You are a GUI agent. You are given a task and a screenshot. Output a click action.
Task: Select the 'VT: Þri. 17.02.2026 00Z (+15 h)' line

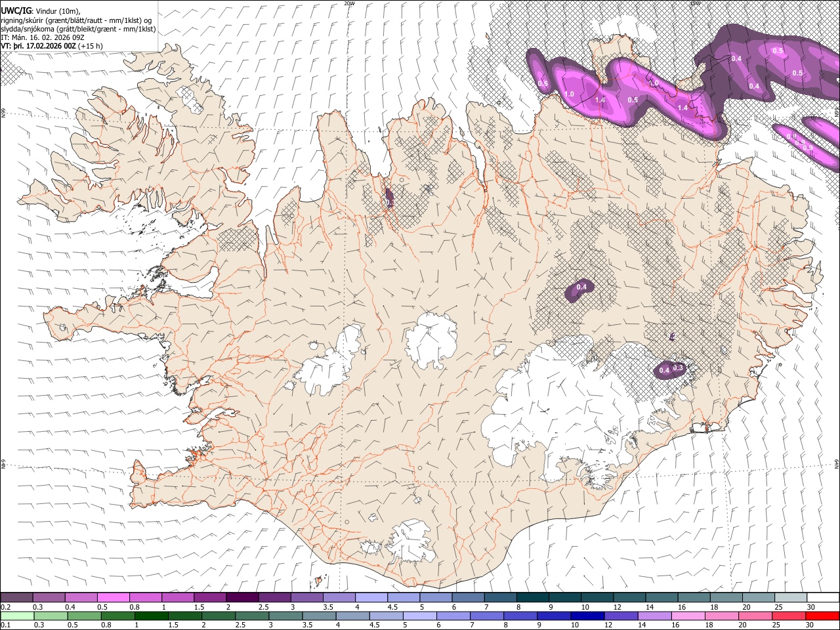coord(52,46)
